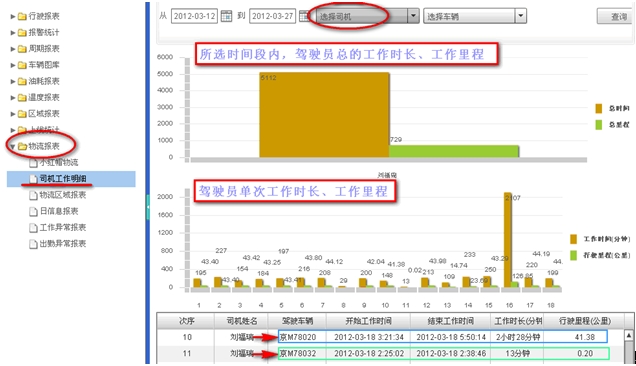Click the 出勤异常报表 document icon
This screenshot has height=366, width=636.
(x=34, y=244)
